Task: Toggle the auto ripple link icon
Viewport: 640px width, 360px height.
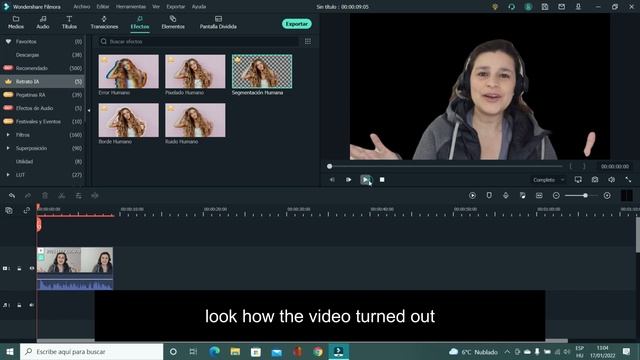Action: 27,211
